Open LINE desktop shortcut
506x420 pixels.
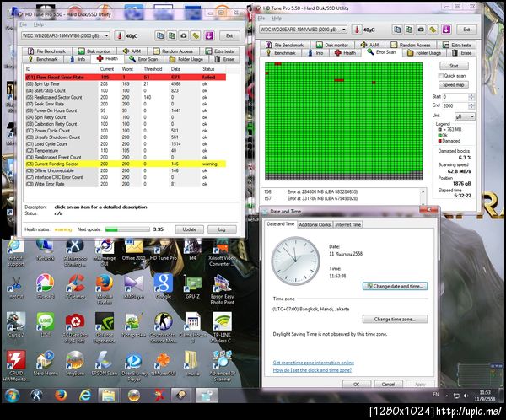[x=46, y=325]
